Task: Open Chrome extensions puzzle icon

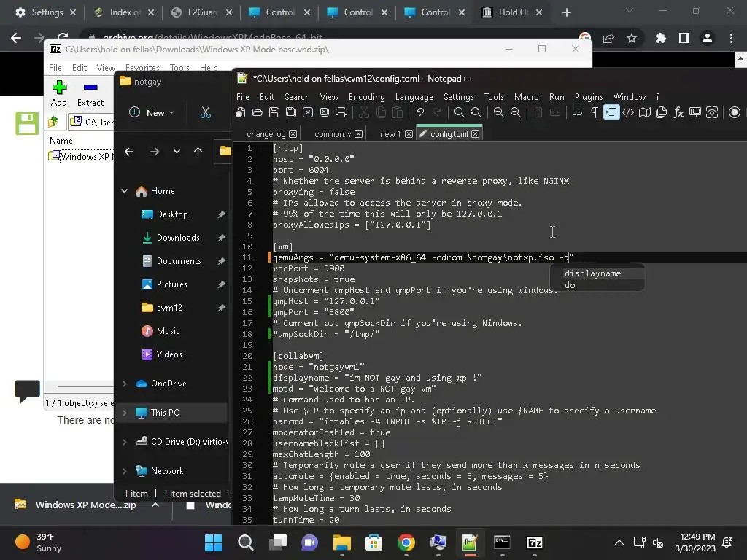Action: coord(661,38)
